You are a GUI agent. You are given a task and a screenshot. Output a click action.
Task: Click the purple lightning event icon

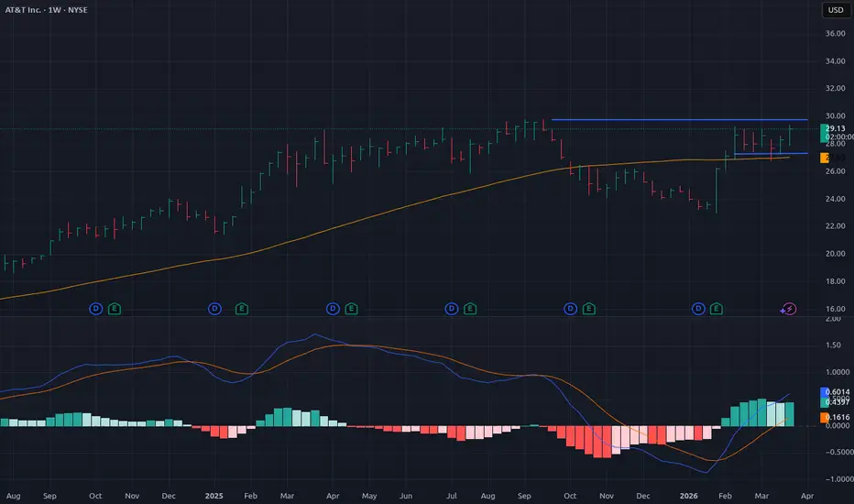point(789,309)
